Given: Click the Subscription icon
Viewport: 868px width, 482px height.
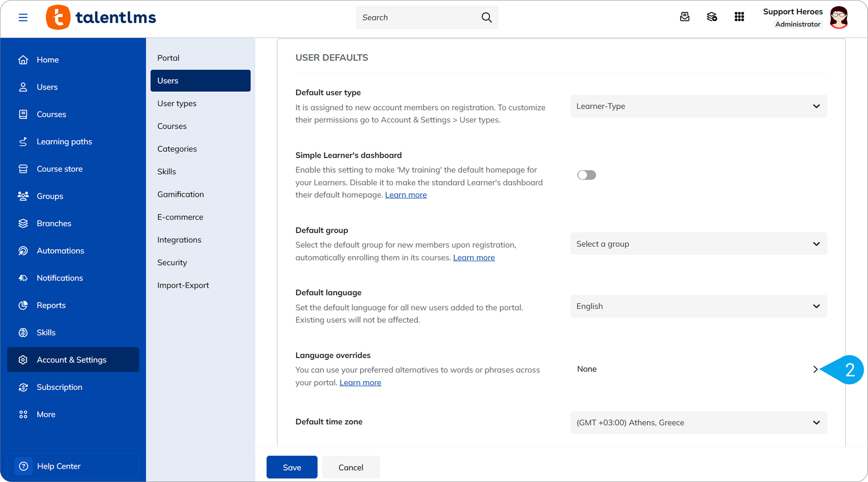Looking at the screenshot, I should pyautogui.click(x=23, y=387).
